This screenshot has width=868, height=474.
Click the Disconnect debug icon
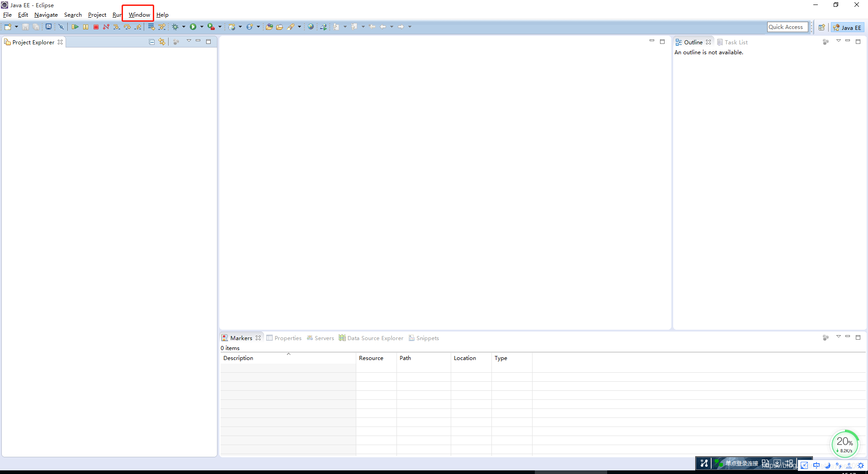(106, 27)
